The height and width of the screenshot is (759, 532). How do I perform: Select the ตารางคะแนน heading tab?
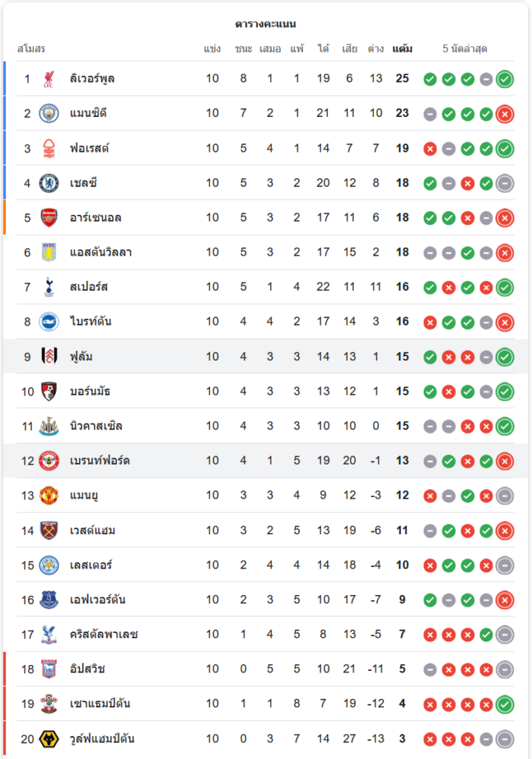click(x=266, y=24)
